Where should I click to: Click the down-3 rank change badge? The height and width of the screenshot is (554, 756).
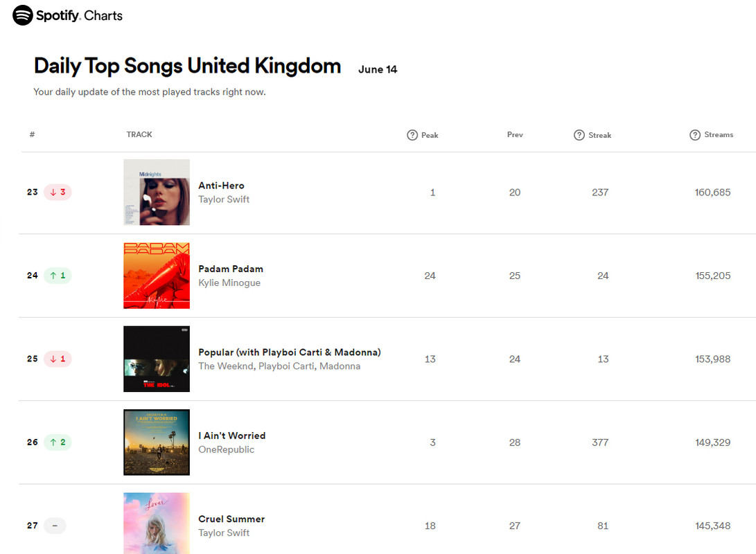click(58, 193)
